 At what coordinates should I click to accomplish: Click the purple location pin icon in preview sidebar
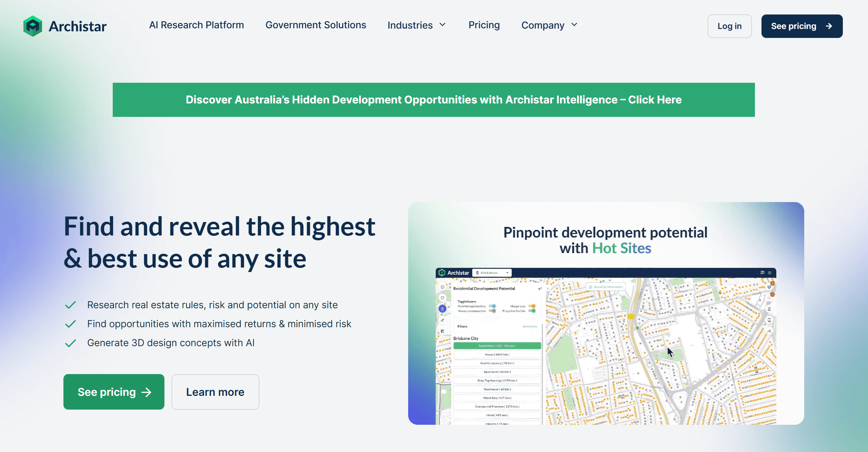click(442, 309)
